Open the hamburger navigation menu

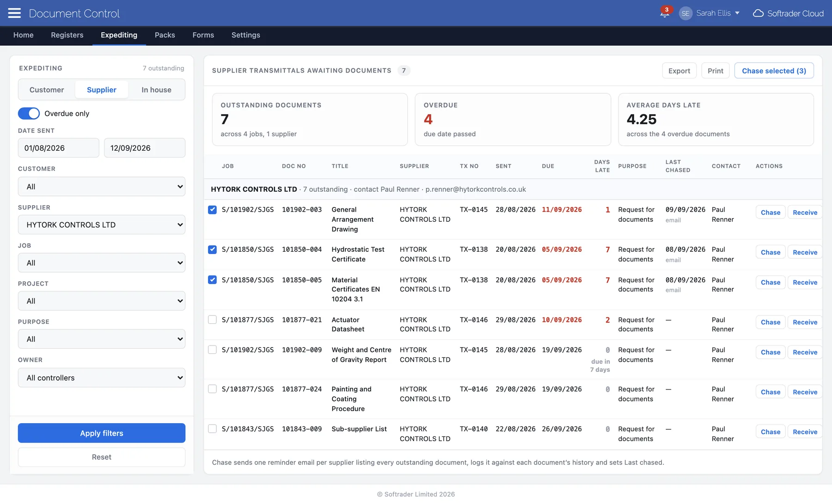(x=14, y=13)
